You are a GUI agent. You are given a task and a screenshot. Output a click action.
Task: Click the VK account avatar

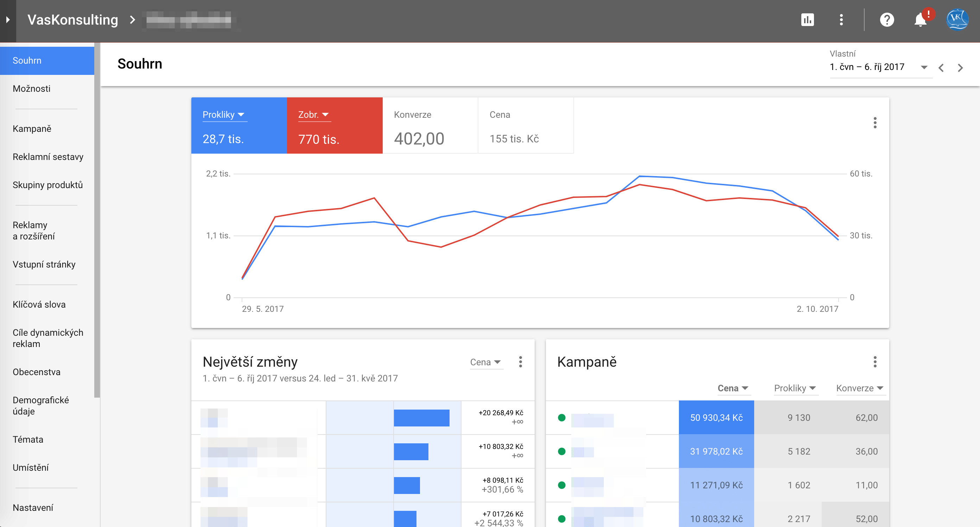(x=957, y=19)
